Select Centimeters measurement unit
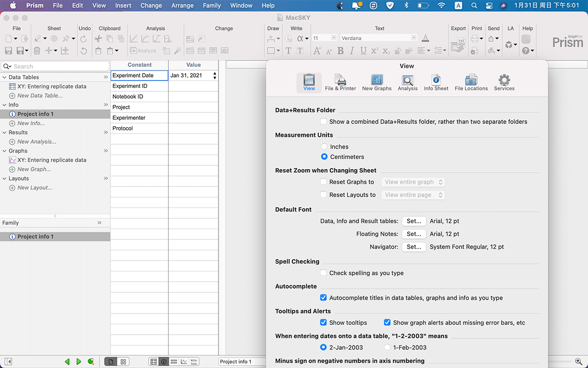The image size is (588, 368). (324, 157)
